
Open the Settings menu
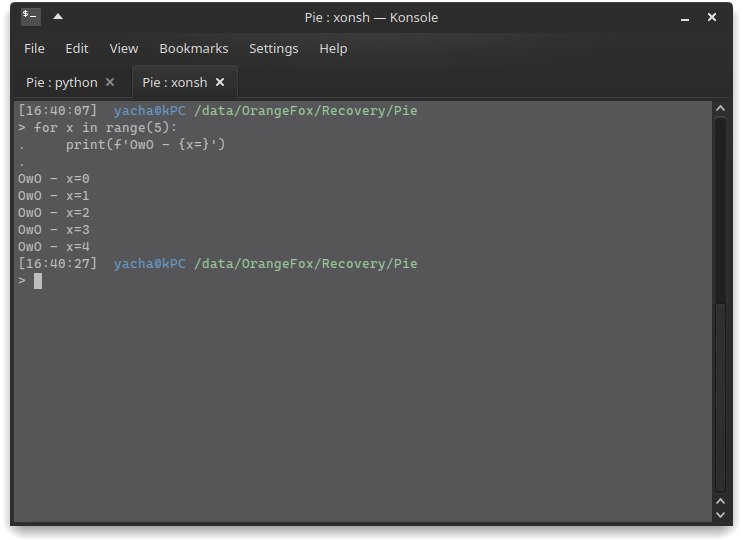[273, 48]
